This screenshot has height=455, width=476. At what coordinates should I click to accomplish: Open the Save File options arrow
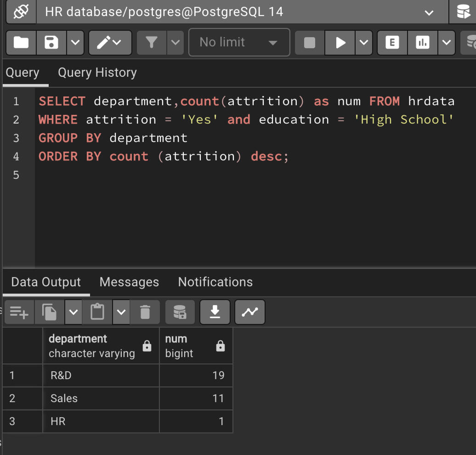75,43
